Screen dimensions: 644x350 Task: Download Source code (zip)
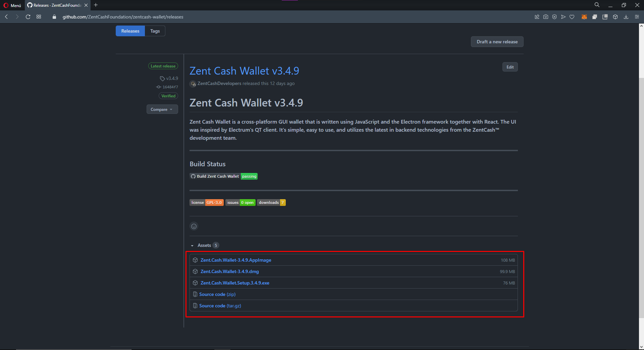click(217, 295)
